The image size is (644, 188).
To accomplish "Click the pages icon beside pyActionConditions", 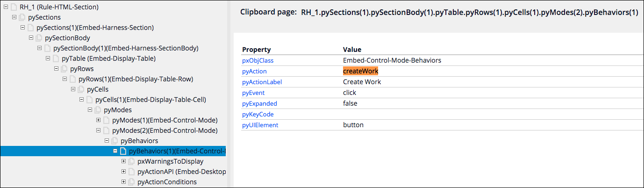I will coord(132,182).
